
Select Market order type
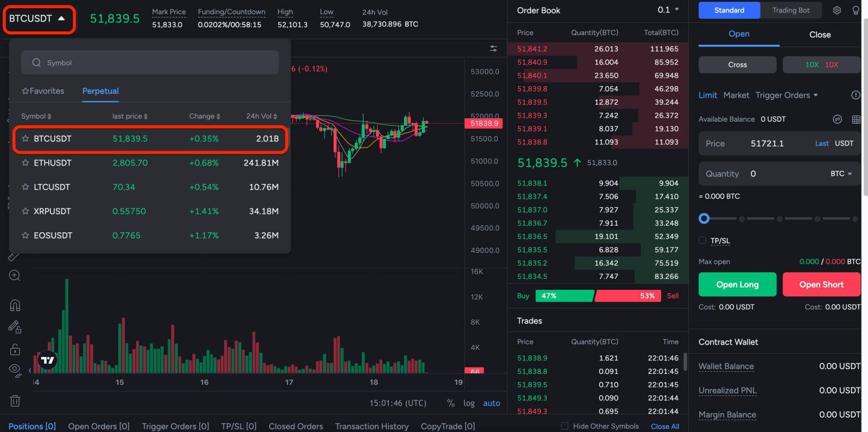(736, 95)
